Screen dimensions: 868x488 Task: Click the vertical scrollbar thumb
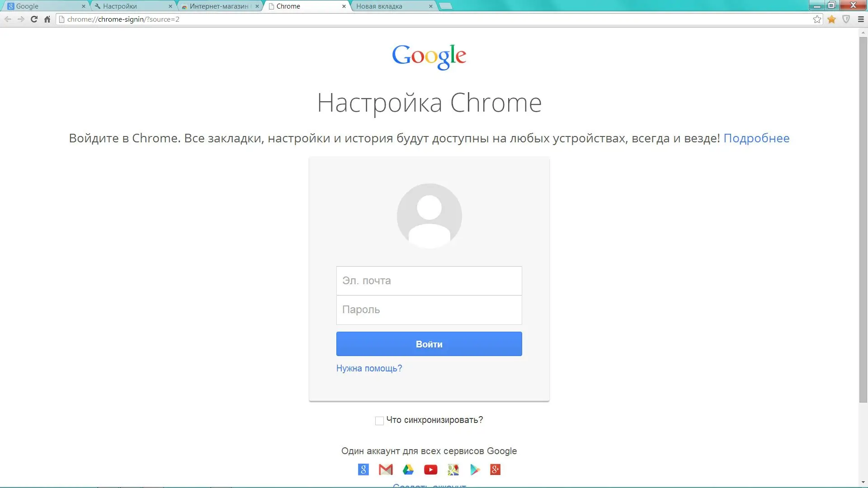(x=863, y=219)
